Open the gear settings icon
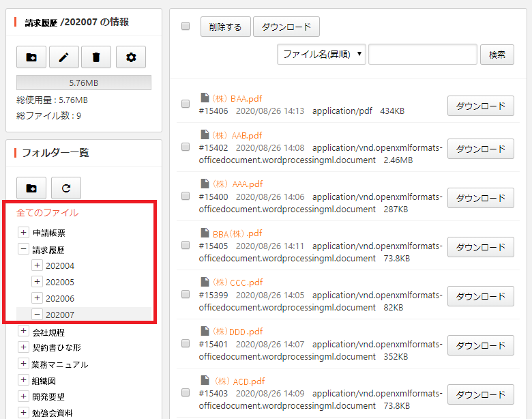The image size is (532, 419). point(131,58)
